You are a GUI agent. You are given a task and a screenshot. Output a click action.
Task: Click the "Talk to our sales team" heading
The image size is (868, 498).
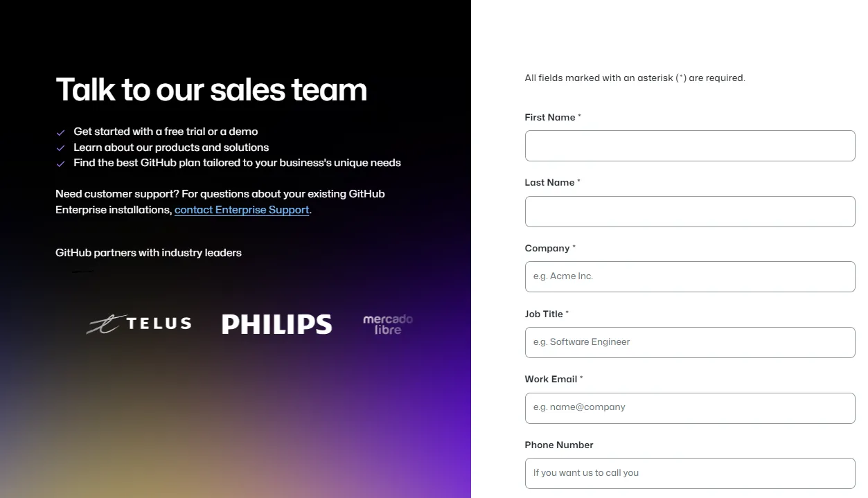point(211,90)
